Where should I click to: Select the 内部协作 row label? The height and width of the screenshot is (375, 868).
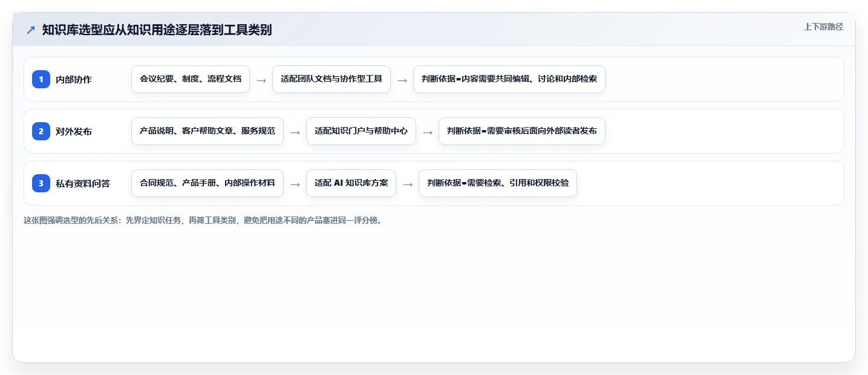pyautogui.click(x=74, y=79)
